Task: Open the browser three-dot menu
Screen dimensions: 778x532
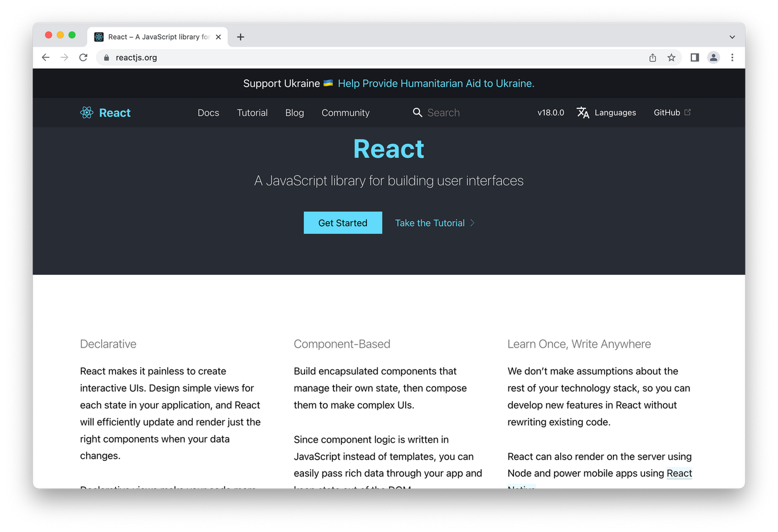Action: point(732,57)
